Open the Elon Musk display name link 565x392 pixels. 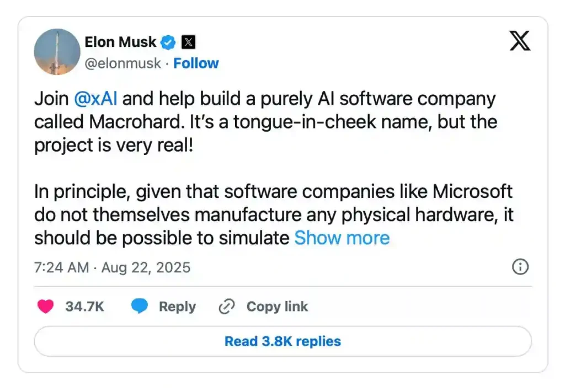pos(120,42)
